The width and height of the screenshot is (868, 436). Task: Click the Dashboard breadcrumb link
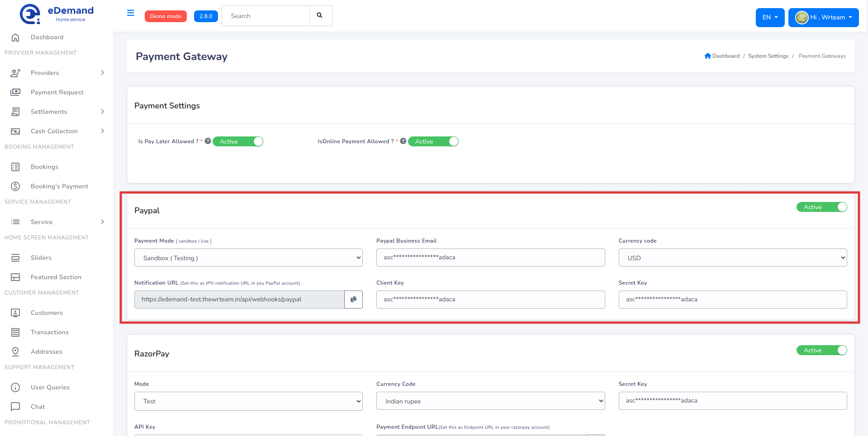[726, 56]
